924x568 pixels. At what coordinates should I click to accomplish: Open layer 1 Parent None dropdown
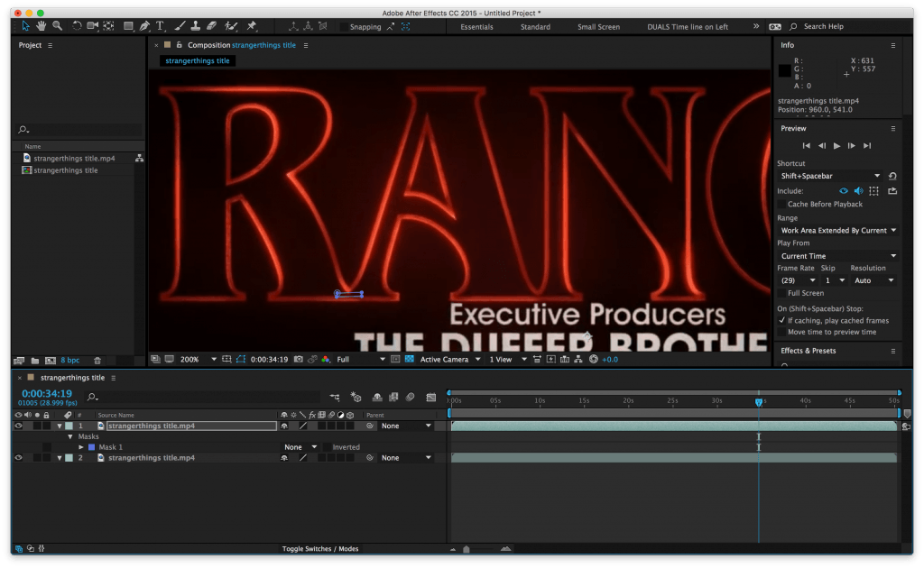click(406, 426)
